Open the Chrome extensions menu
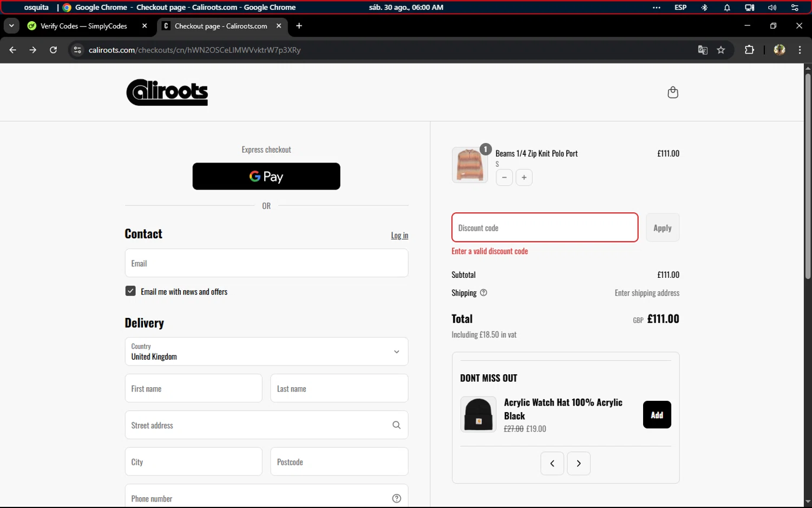Screen dimensions: 812x508 pos(749,50)
